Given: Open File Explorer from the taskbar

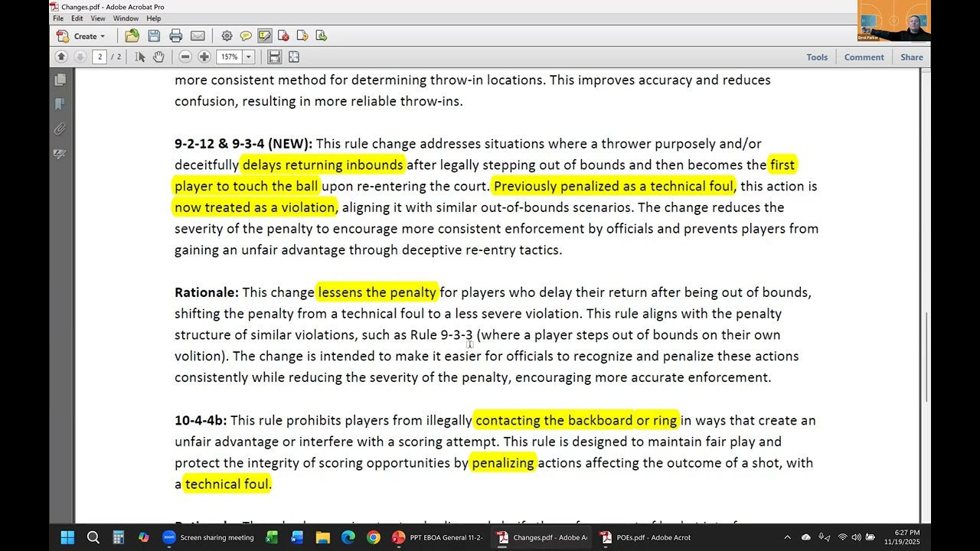Looking at the screenshot, I should click(322, 537).
